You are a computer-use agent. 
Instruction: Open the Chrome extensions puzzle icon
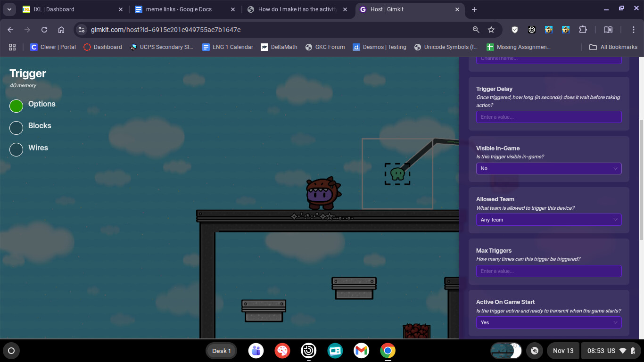[583, 30]
